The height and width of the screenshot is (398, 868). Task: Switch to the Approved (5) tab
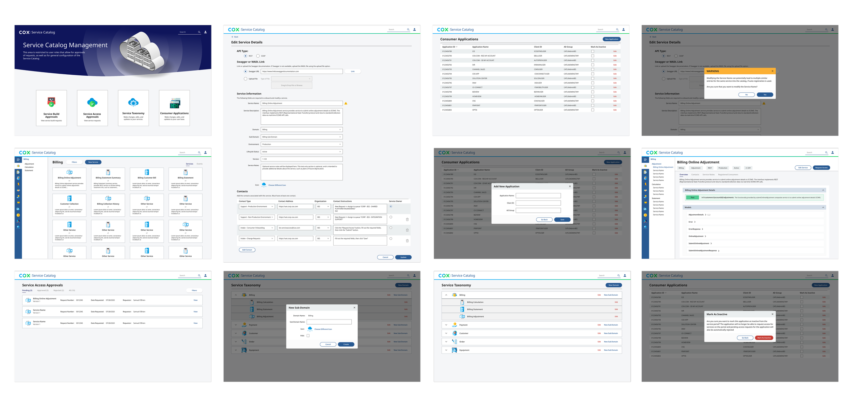[x=43, y=290]
